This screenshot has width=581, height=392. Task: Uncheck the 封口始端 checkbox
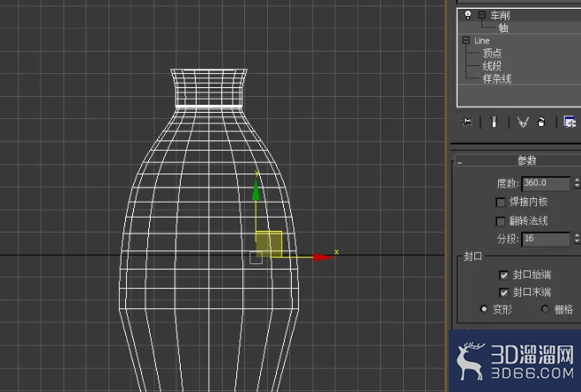(x=503, y=275)
